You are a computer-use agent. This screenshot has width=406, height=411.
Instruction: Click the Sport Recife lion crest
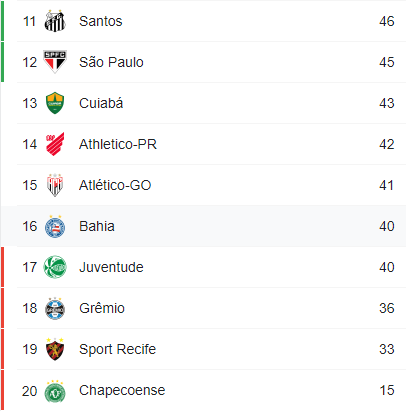(x=55, y=349)
